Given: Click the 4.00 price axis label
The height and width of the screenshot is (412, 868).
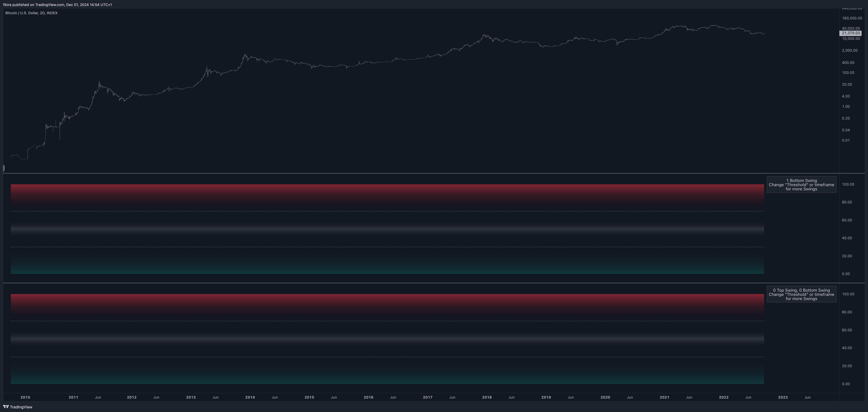Looking at the screenshot, I should pos(846,96).
